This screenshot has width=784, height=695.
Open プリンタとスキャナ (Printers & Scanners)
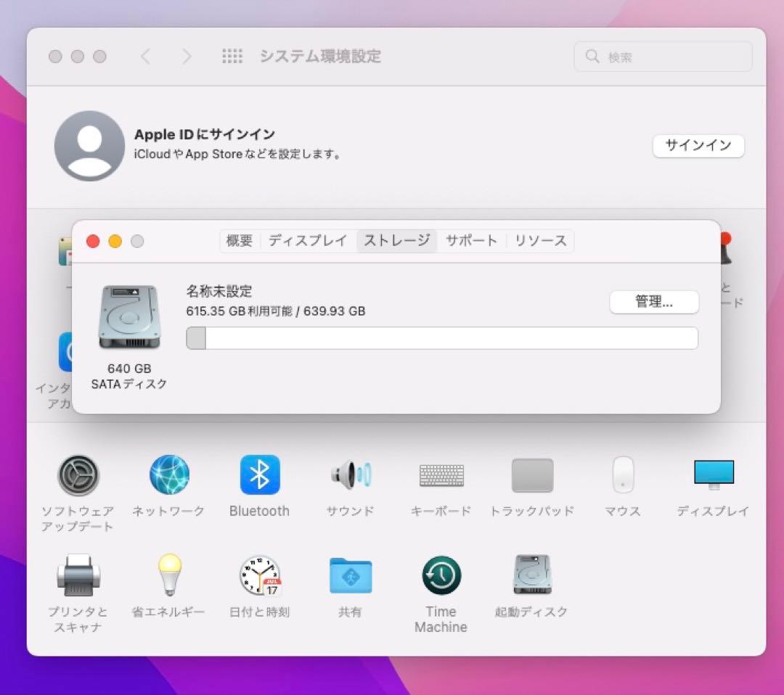[x=78, y=575]
